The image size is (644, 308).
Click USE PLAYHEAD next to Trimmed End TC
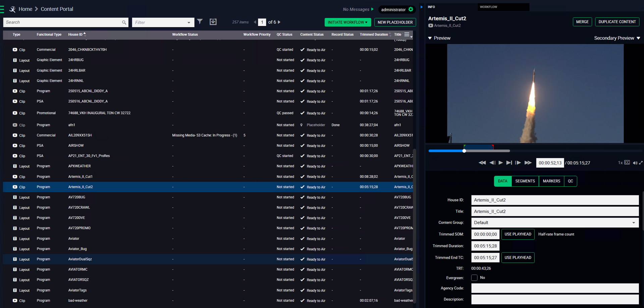tap(518, 258)
